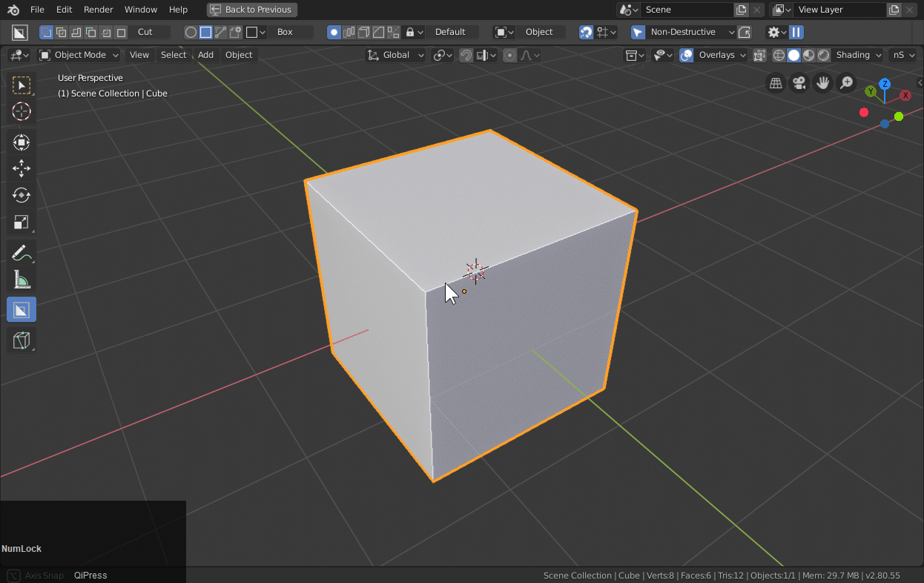Click the Z axis on the navigation gizmo

pos(885,84)
